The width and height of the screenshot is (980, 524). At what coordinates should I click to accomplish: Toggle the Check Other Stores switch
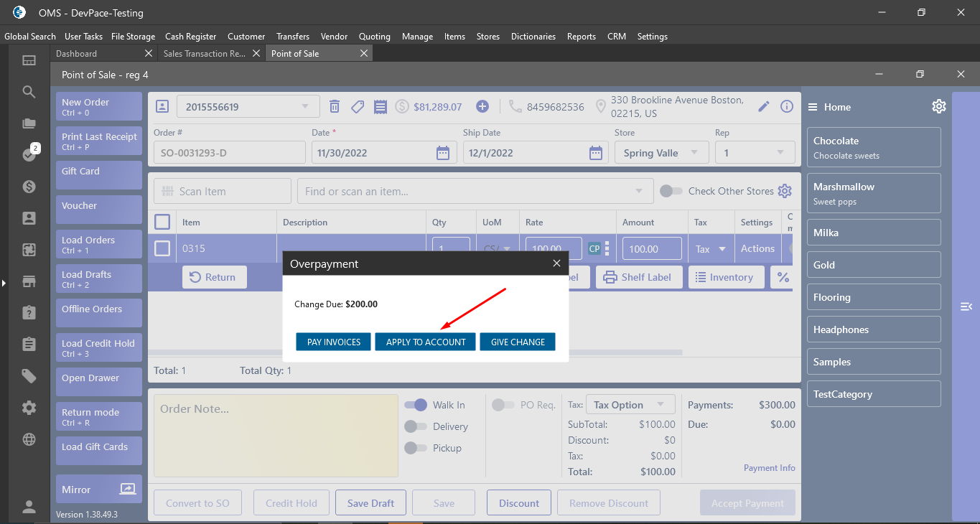click(x=671, y=191)
